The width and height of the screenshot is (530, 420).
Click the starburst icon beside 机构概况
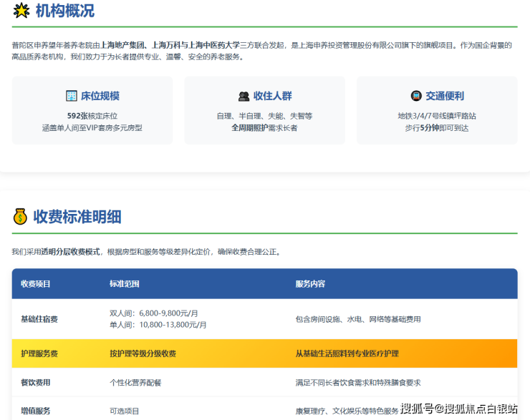tap(21, 11)
